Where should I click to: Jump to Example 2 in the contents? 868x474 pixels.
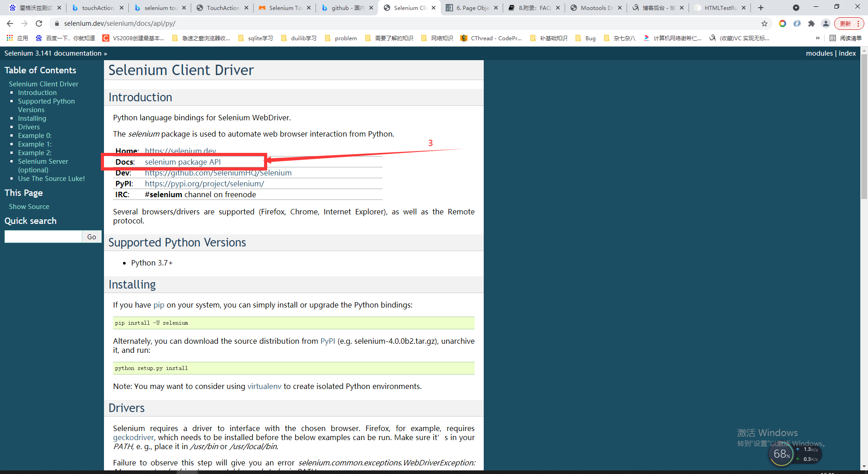tap(35, 153)
